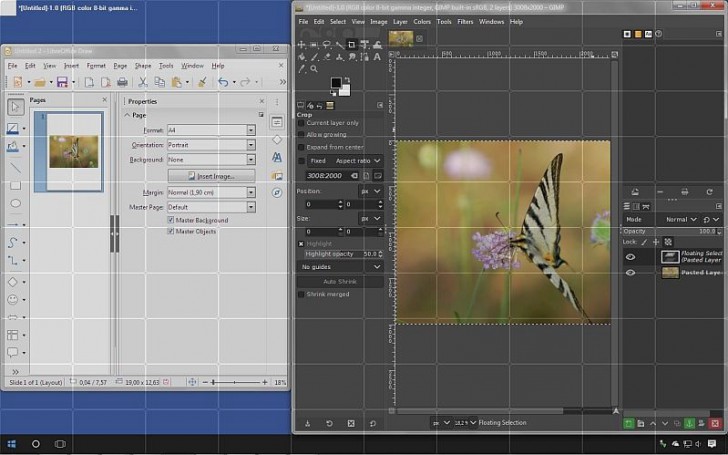The width and height of the screenshot is (728, 455).
Task: Open Styles deck in Draw sidebar
Action: (277, 157)
